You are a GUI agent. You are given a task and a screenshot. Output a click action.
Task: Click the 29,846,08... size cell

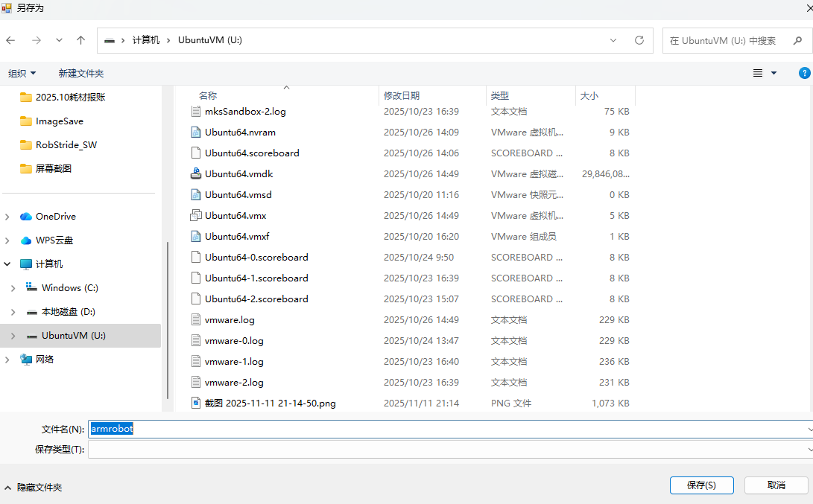pos(605,174)
